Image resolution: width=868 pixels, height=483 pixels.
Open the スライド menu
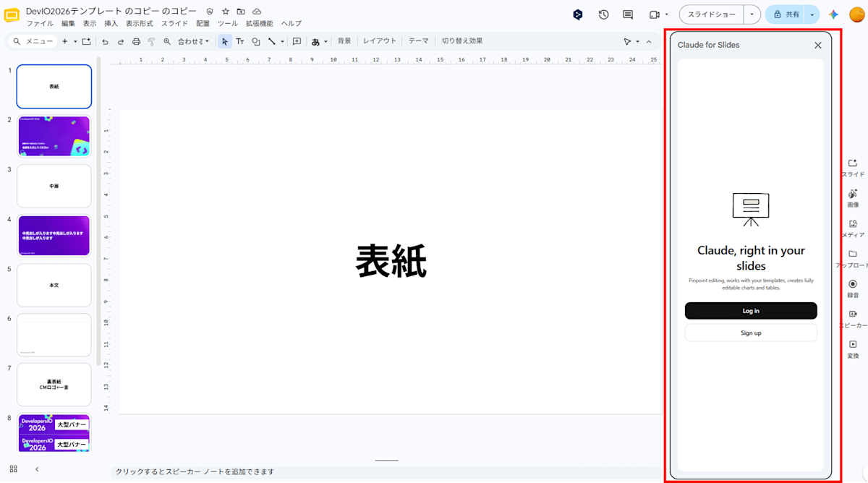(x=174, y=24)
